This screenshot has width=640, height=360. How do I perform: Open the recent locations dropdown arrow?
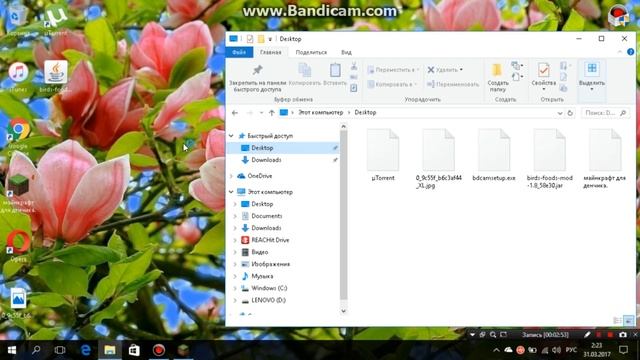[261, 113]
